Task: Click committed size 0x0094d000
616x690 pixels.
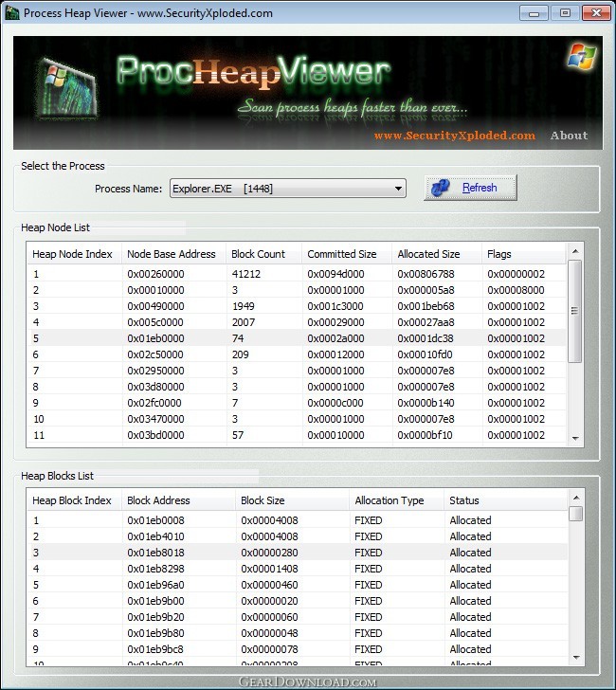Action: (335, 274)
